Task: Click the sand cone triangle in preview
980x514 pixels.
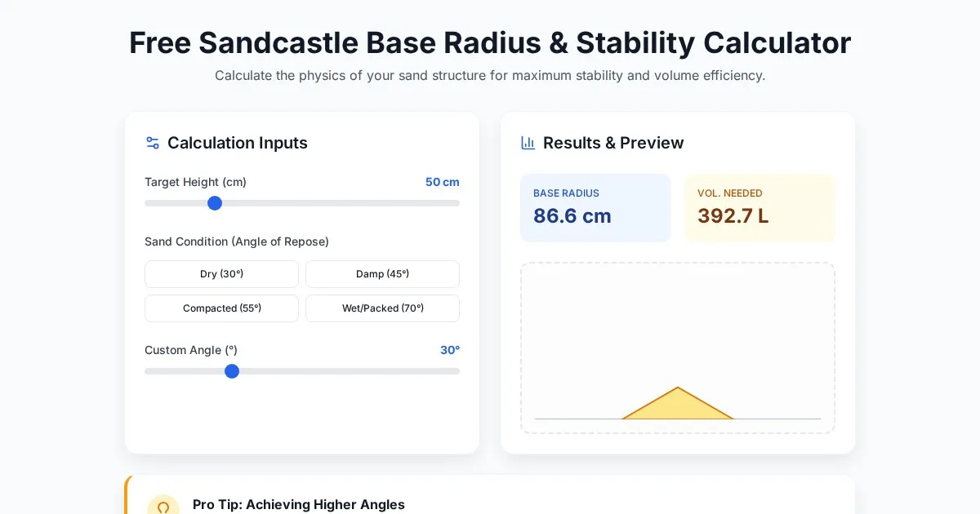Action: (x=678, y=407)
